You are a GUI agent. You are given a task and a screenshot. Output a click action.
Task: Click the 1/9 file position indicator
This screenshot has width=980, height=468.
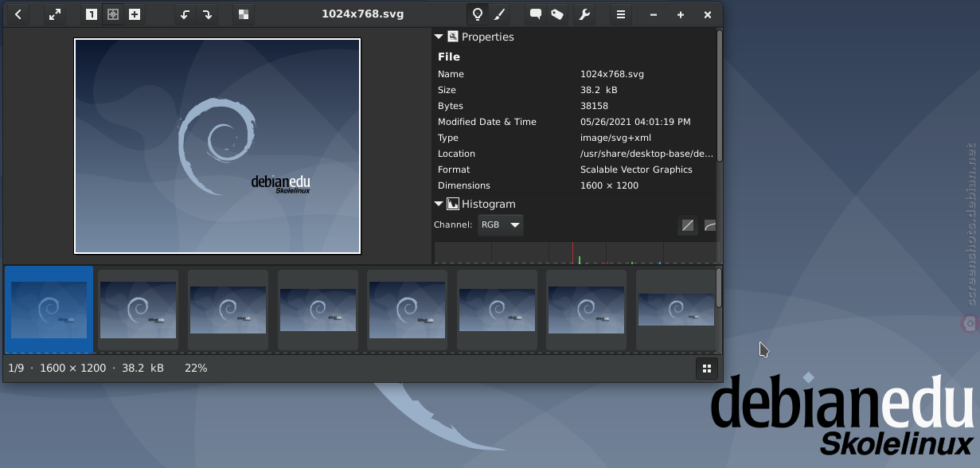pos(16,369)
